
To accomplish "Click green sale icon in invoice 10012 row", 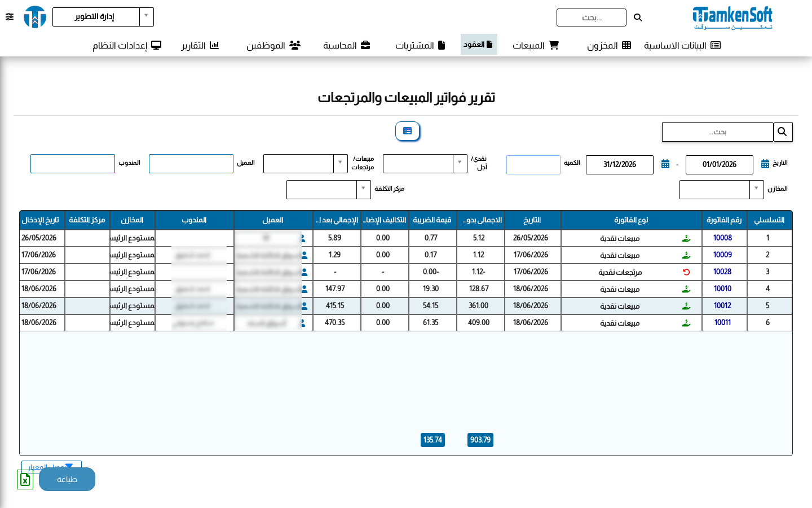I will click(x=686, y=306).
